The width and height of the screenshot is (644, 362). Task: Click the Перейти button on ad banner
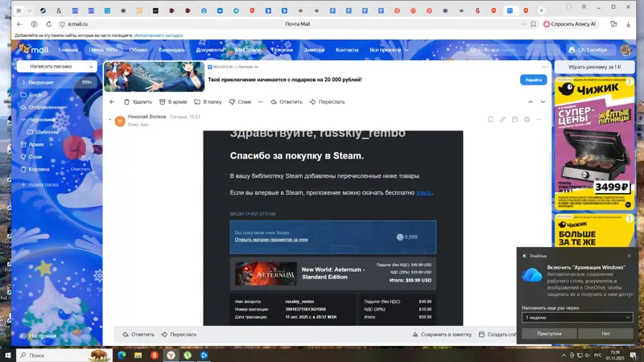[533, 80]
